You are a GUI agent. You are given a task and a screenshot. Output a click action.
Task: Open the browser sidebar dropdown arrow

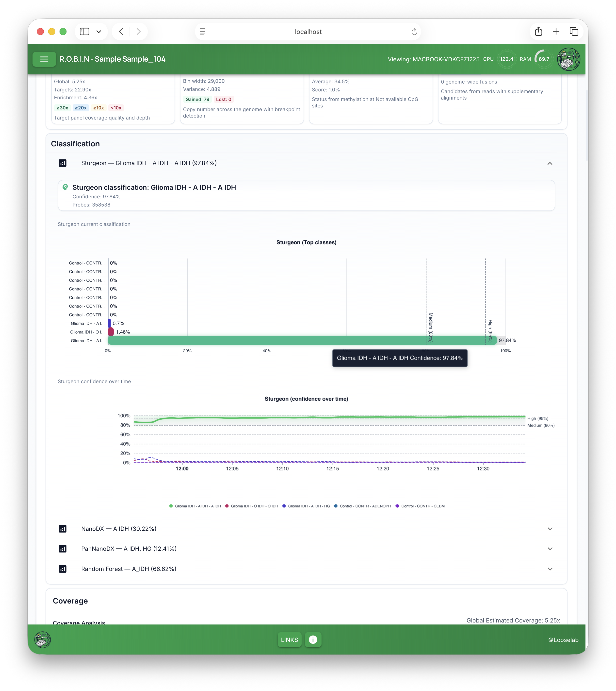[99, 32]
